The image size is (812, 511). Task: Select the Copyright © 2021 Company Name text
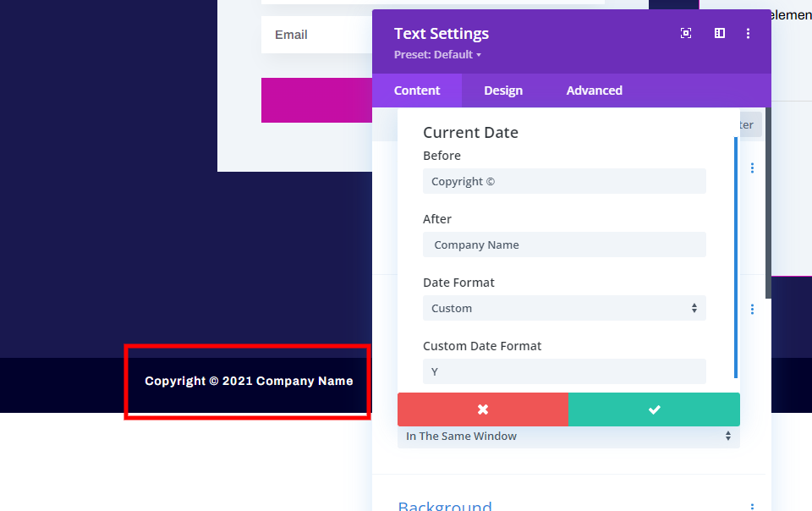click(249, 381)
